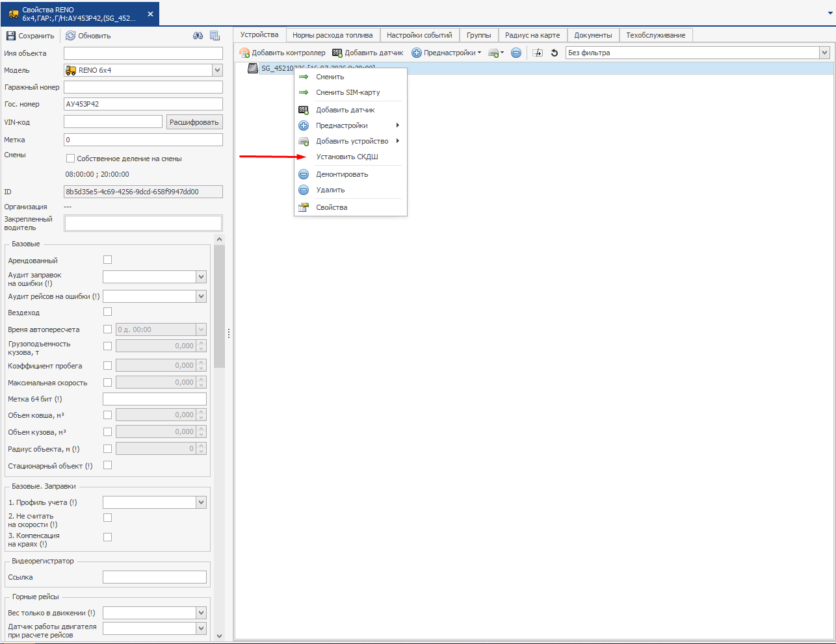Choose Сменить in context menu

point(350,77)
